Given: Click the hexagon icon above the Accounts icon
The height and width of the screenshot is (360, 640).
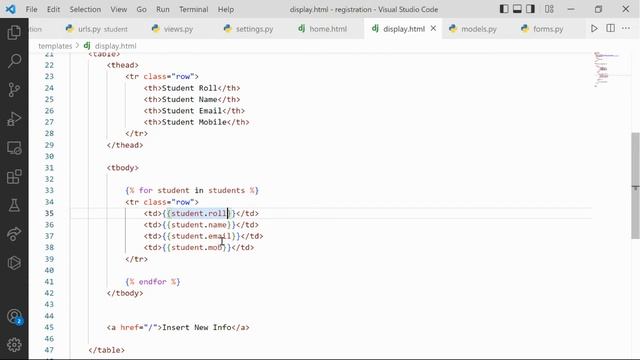Looking at the screenshot, I should click(x=14, y=263).
